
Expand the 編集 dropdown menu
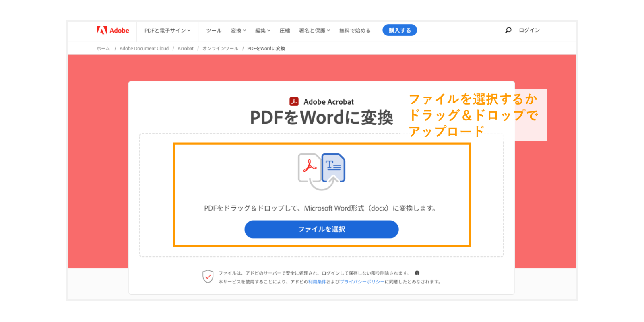[x=263, y=31]
